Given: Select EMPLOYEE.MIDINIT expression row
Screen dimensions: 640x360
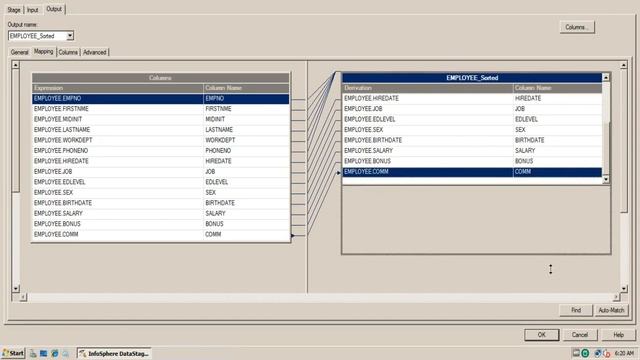Looking at the screenshot, I should click(117, 119).
